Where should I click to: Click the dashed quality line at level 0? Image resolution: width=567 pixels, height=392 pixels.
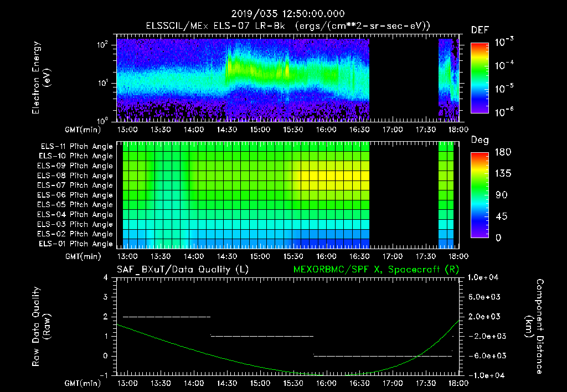tap(383, 356)
